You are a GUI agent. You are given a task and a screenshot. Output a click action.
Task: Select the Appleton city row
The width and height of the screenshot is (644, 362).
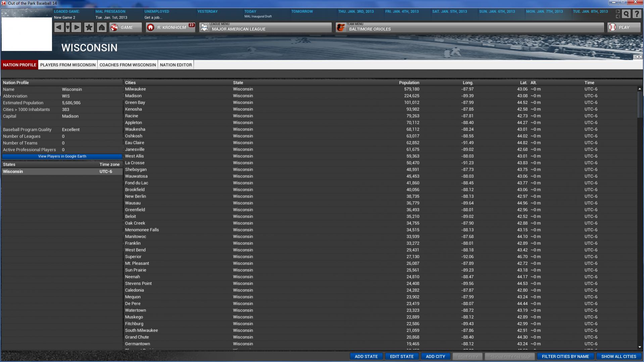(x=381, y=123)
